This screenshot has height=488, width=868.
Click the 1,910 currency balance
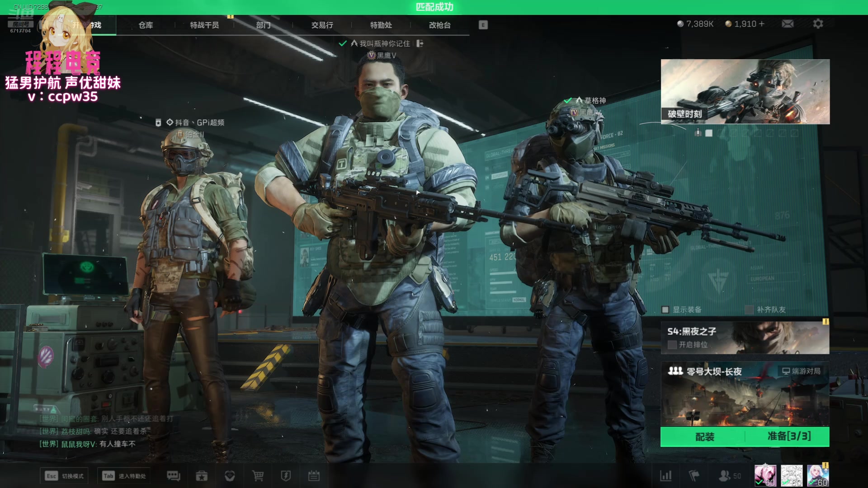745,23
